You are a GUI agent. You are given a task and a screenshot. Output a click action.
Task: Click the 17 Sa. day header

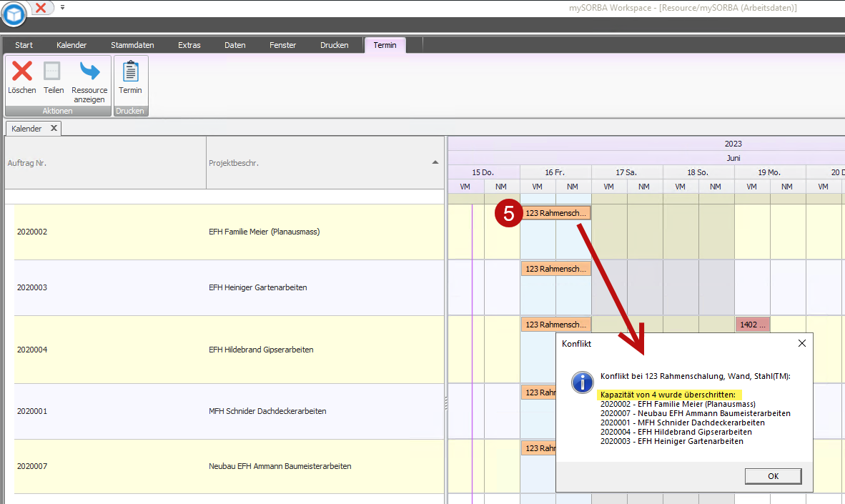click(627, 172)
